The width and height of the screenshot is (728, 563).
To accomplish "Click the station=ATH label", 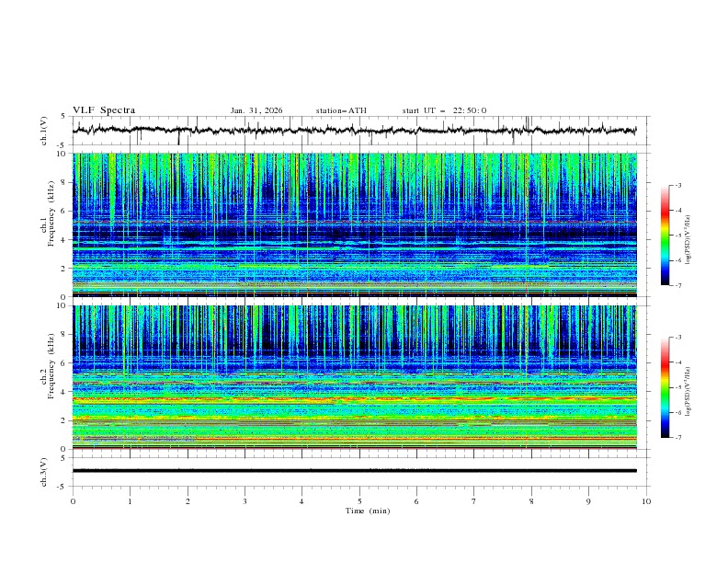I will pos(341,110).
